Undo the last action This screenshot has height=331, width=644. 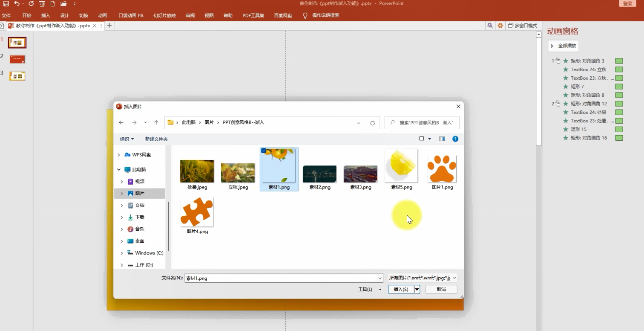pos(16,3)
